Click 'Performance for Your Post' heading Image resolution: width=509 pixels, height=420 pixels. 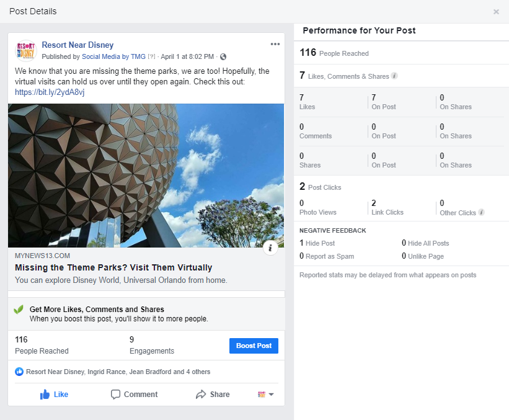click(x=359, y=30)
